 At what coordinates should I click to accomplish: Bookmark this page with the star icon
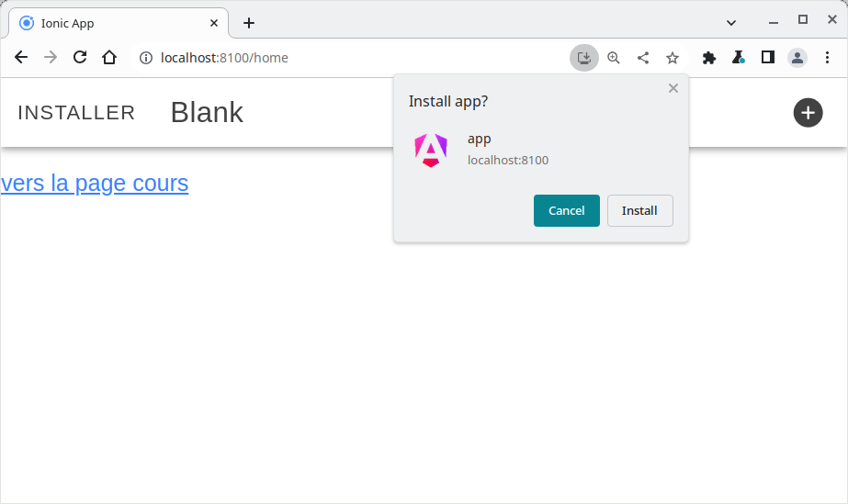[x=673, y=58]
